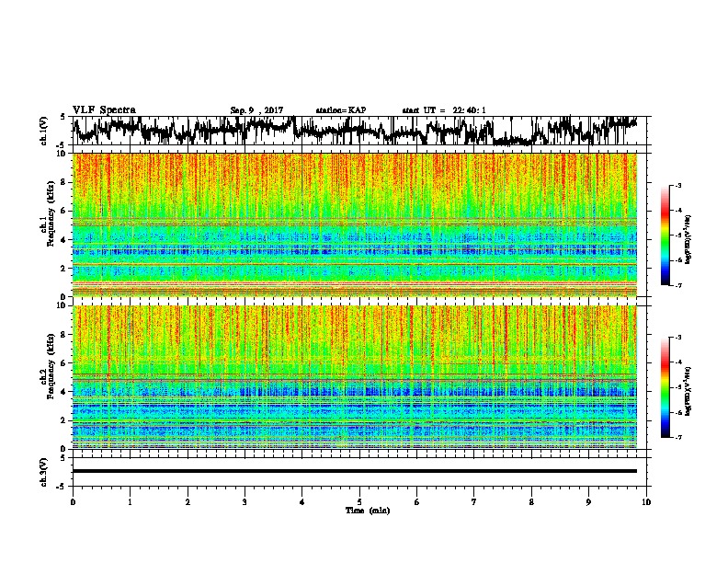
Task: Click the ch.1(V) axis label
Action: click(x=44, y=131)
